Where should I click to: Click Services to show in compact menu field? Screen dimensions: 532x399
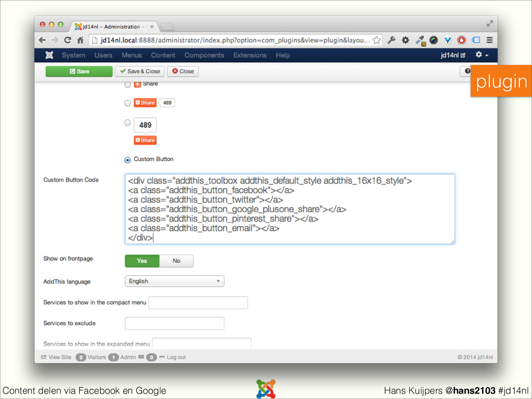(x=198, y=303)
